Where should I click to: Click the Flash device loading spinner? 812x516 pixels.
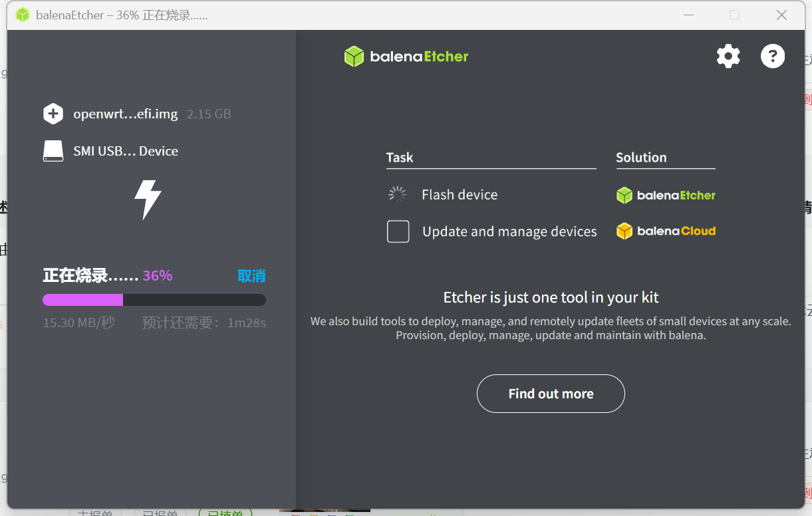[x=398, y=194]
